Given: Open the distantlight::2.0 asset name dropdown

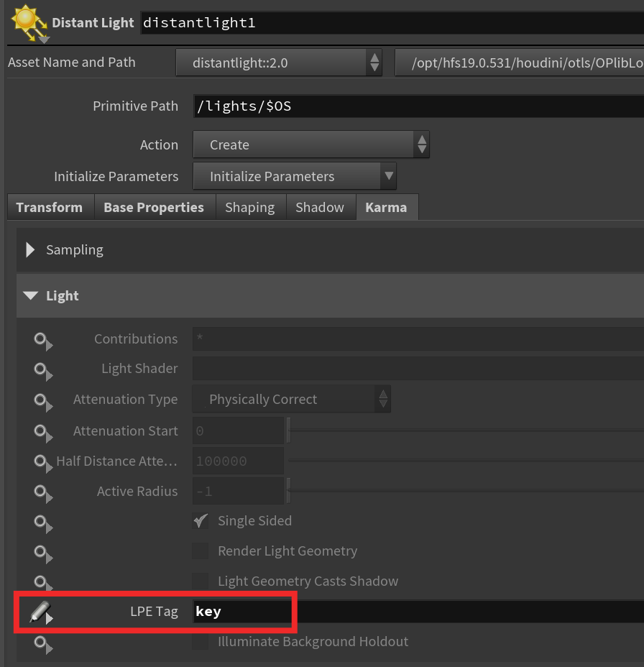Looking at the screenshot, I should [279, 63].
